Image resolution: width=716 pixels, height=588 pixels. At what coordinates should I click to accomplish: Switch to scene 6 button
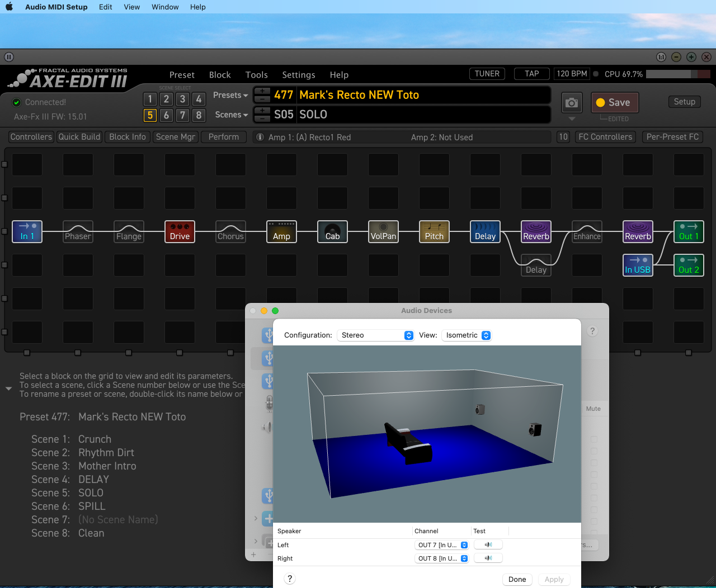166,115
